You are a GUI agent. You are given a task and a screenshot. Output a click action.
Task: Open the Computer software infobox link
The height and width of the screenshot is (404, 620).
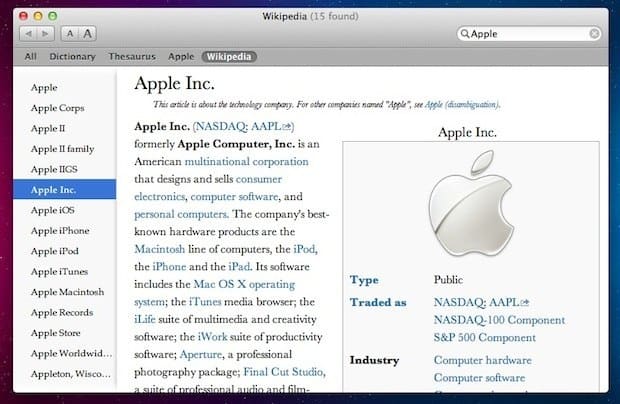coord(479,378)
